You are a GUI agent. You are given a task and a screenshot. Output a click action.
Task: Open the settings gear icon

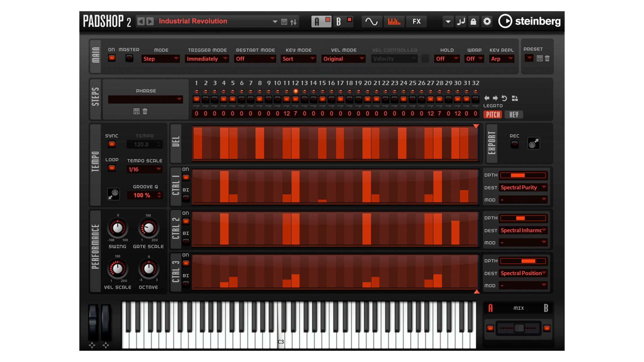(487, 22)
